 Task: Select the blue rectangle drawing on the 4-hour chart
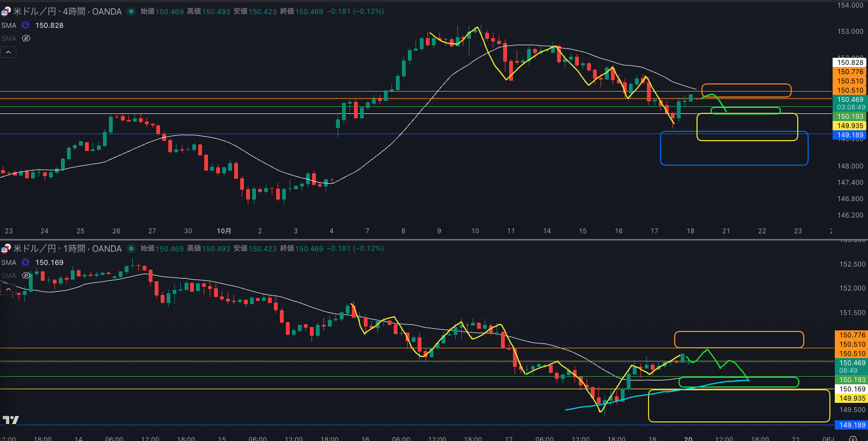click(x=734, y=132)
